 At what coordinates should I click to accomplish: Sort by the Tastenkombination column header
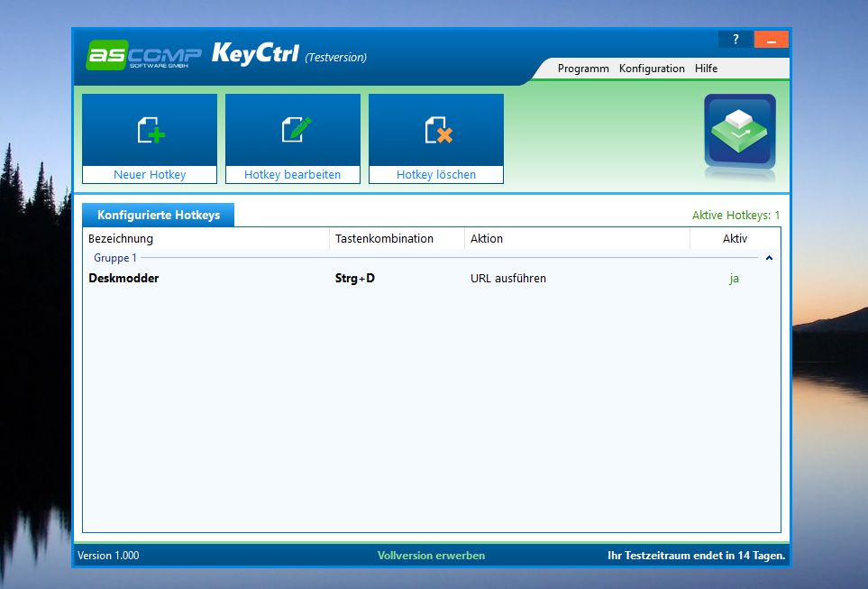coord(397,239)
